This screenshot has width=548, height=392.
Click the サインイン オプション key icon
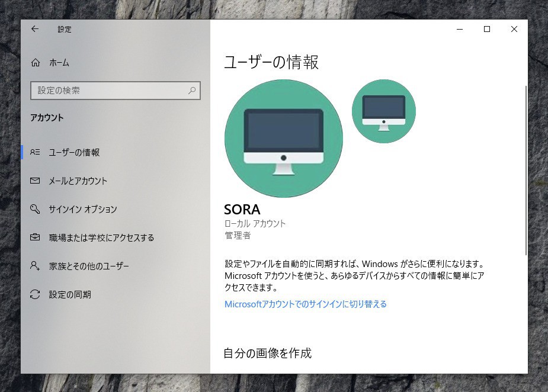point(35,209)
